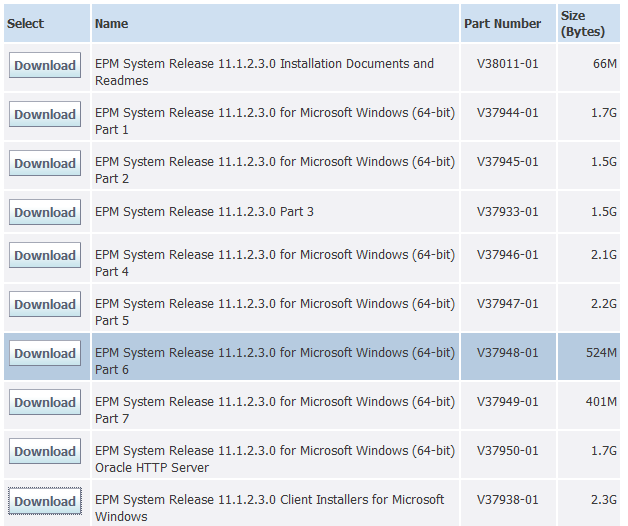The image size is (628, 526).
Task: Click part number V37938-01
Action: (x=507, y=500)
